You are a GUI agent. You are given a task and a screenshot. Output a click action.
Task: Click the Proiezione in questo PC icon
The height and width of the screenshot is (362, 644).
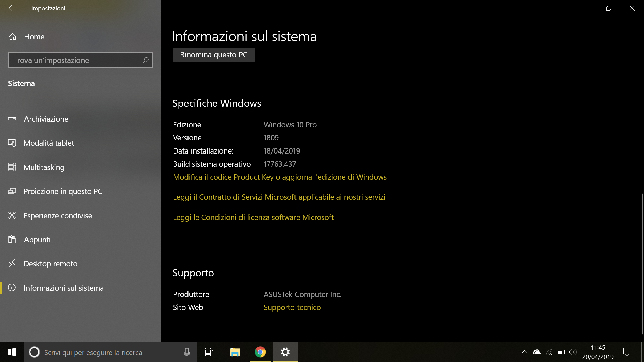(12, 191)
